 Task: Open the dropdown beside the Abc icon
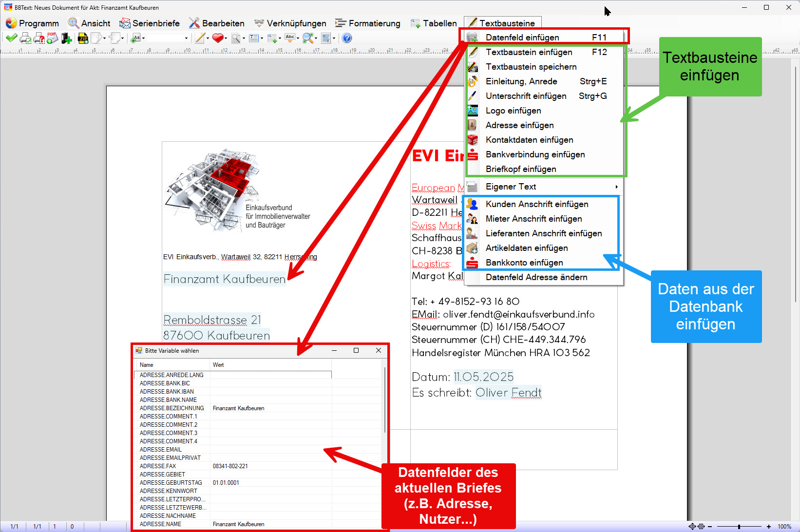298,38
